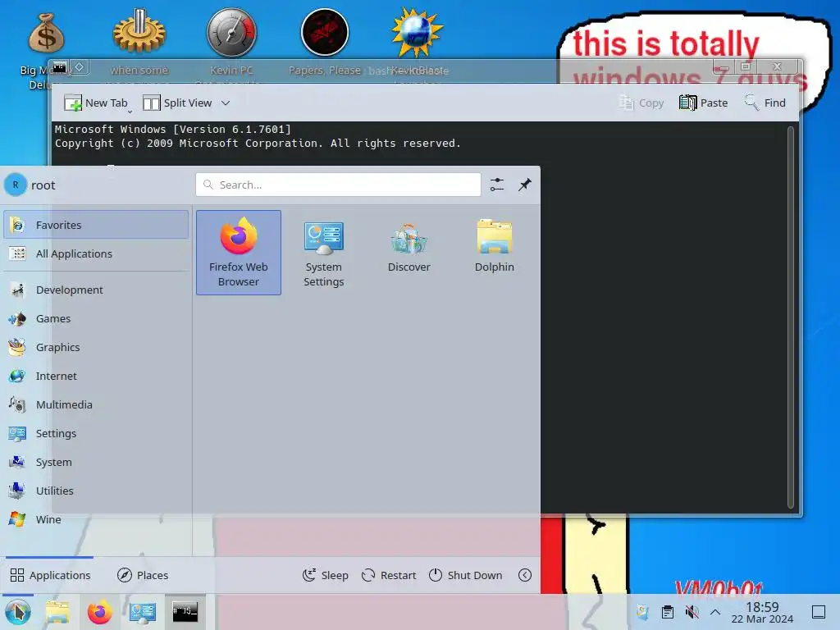Click the Konsole vertical scrollbar
Image resolution: width=840 pixels, height=630 pixels.
pos(791,317)
